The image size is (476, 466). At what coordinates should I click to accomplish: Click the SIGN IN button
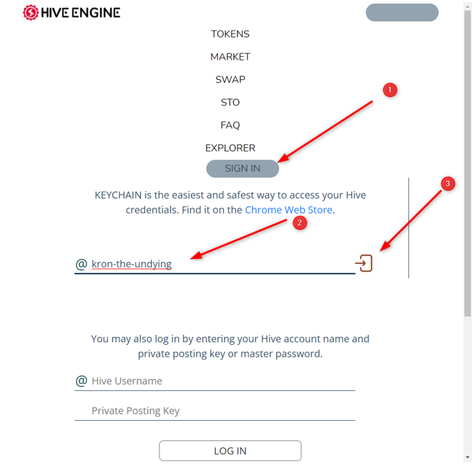pyautogui.click(x=243, y=169)
